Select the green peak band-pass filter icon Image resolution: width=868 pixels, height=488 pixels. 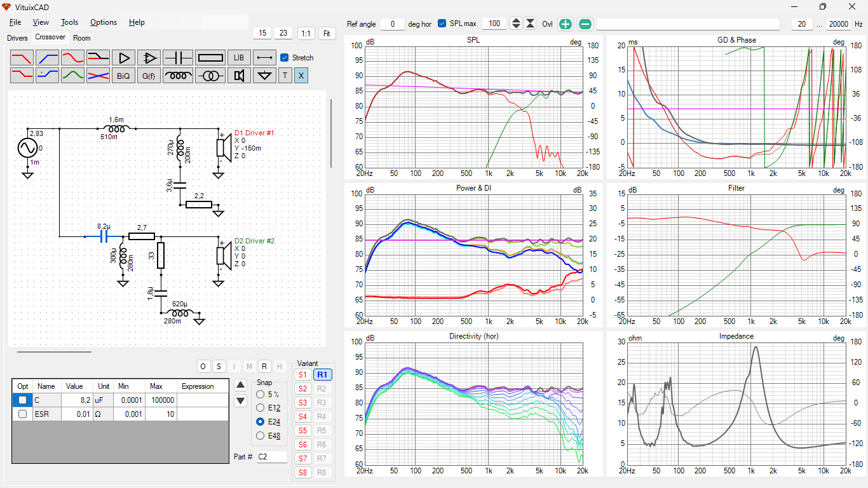click(72, 76)
